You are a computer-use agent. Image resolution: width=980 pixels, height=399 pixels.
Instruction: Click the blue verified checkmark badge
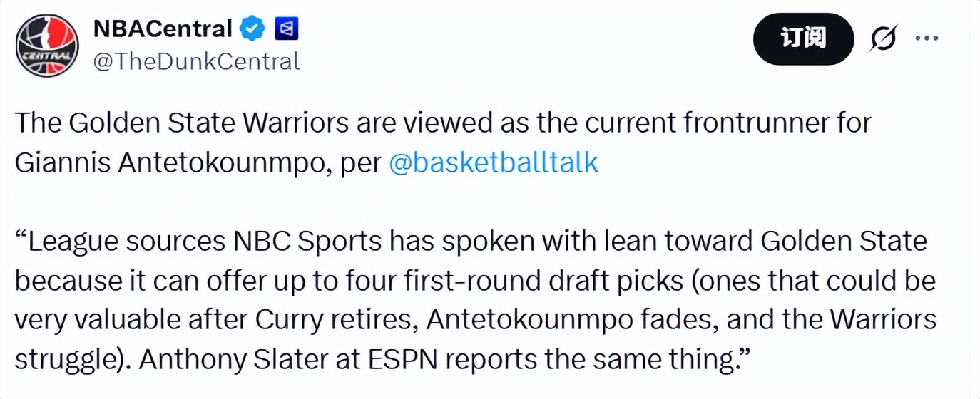[252, 28]
